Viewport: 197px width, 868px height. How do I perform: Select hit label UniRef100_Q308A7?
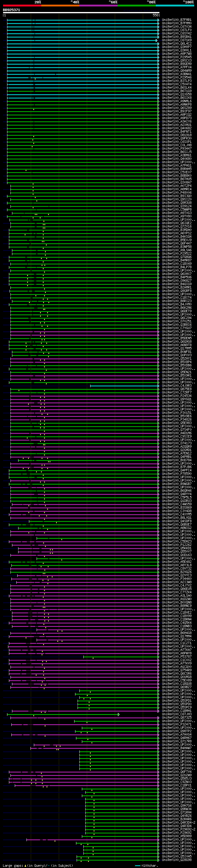tap(176, 182)
